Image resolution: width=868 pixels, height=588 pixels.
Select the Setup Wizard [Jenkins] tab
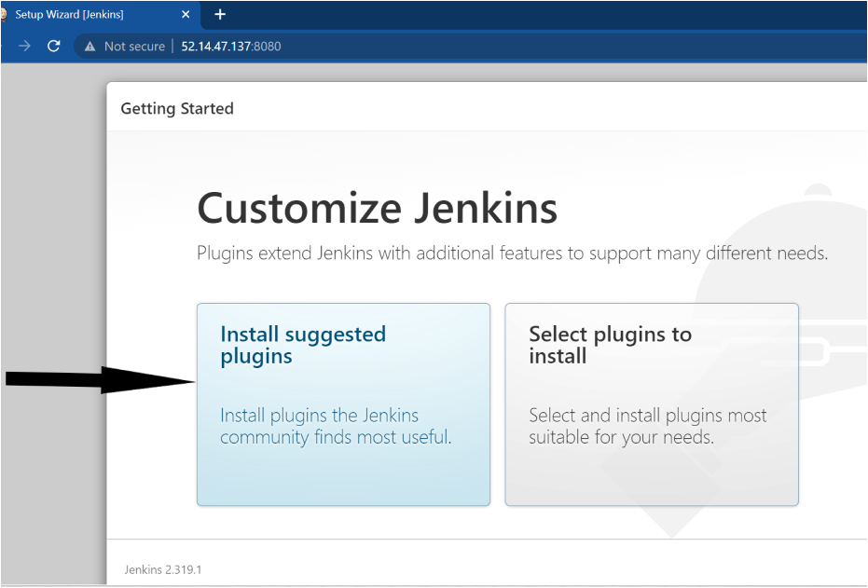pos(100,14)
